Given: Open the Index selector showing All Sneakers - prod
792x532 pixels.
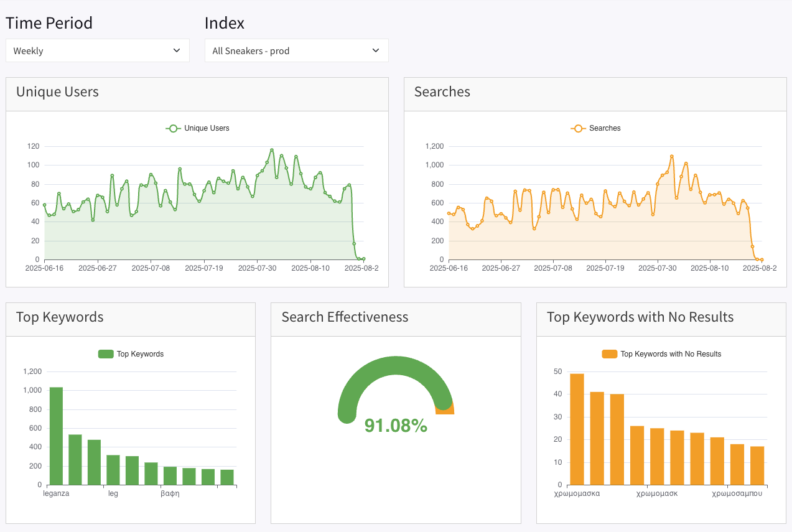Looking at the screenshot, I should 296,50.
